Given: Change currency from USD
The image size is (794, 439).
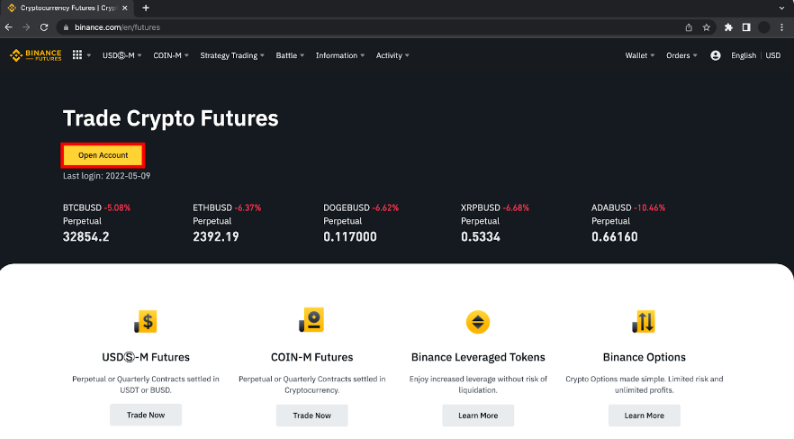Looking at the screenshot, I should [x=773, y=55].
